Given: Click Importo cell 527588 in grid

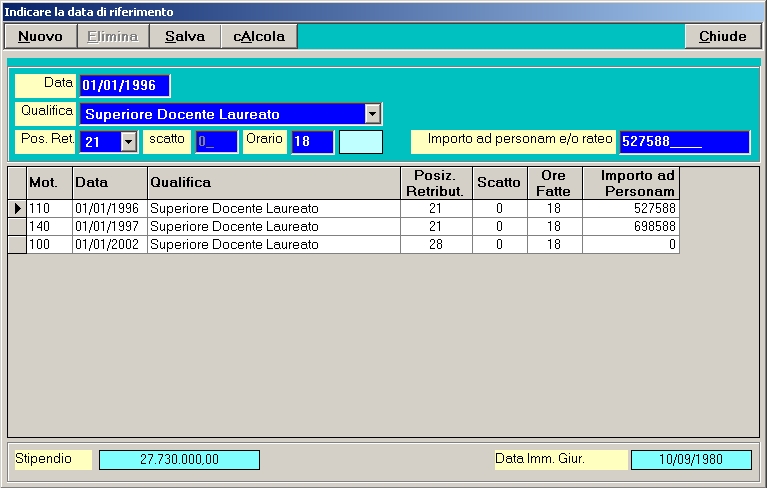Looking at the screenshot, I should pos(631,208).
